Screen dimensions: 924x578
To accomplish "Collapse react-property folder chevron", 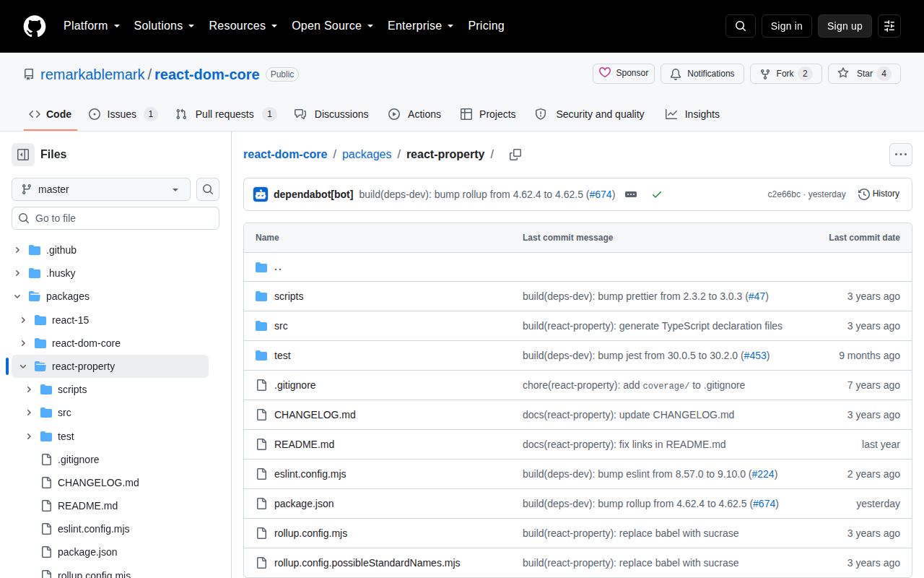I will pos(23,366).
